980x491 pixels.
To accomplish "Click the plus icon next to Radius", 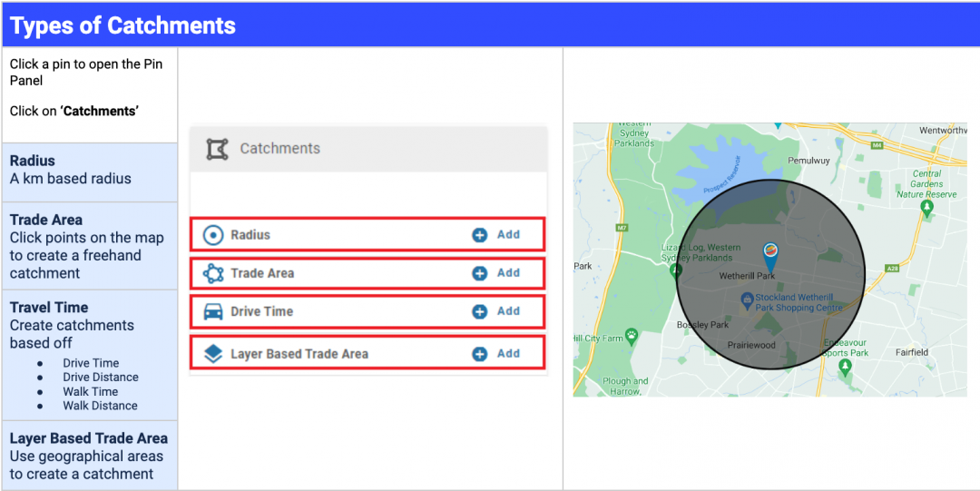I will point(480,235).
